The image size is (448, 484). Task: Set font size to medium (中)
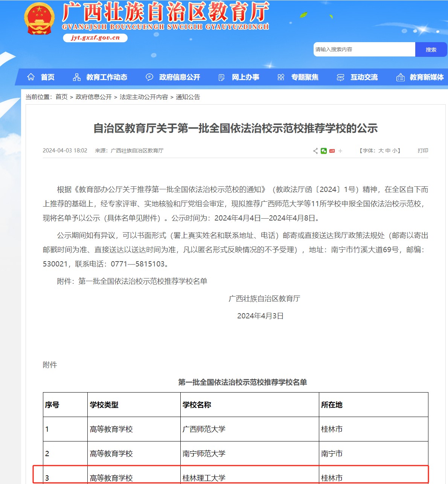tap(388, 151)
